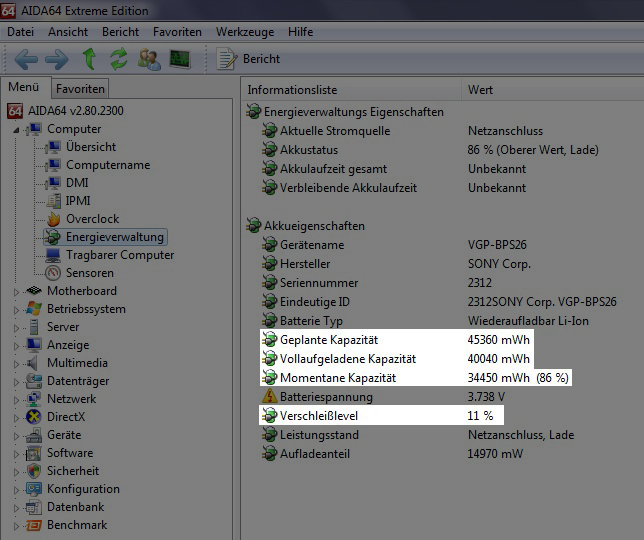Click the Overclock flame icon
Viewport: 644px width, 540px height.
click(53, 219)
